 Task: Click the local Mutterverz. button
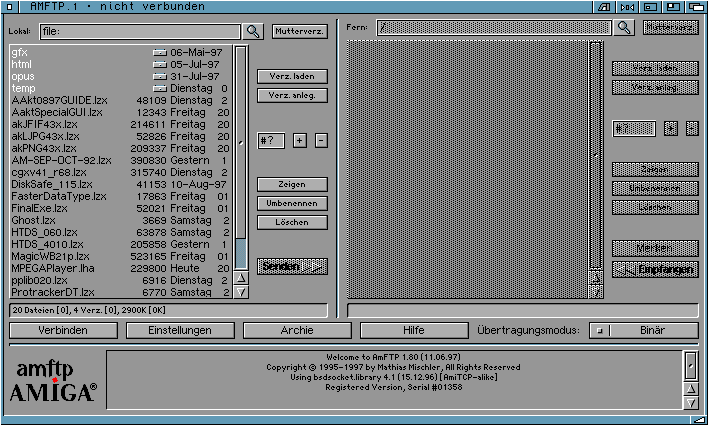(x=300, y=31)
